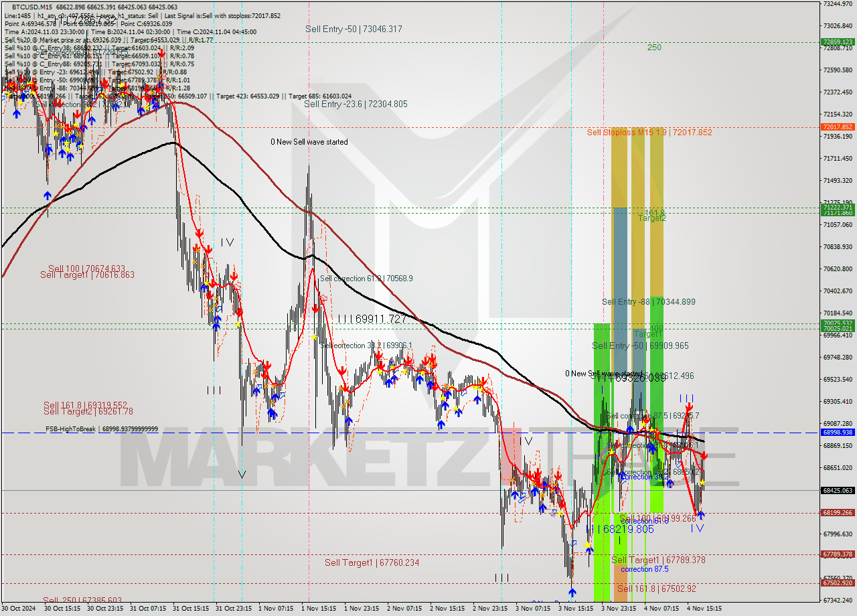Click the green 'Target2' label

pyautogui.click(x=652, y=218)
